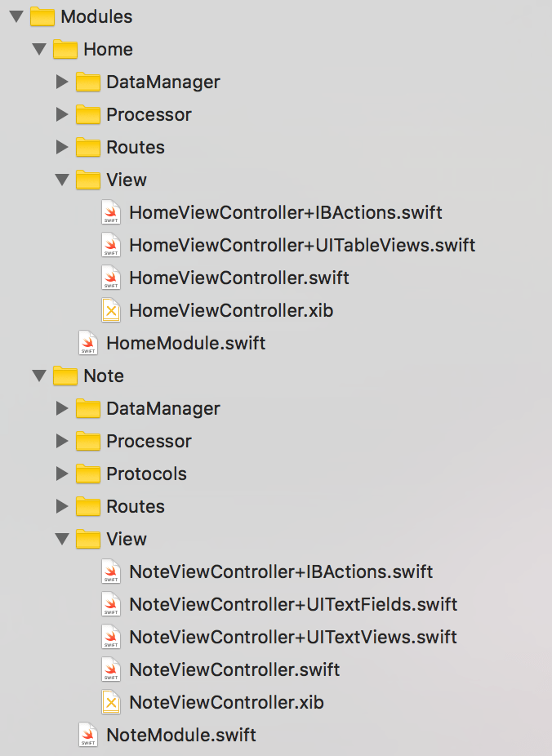Select NoteViewController+UITextFields.swift file
The image size is (552, 756).
(292, 604)
